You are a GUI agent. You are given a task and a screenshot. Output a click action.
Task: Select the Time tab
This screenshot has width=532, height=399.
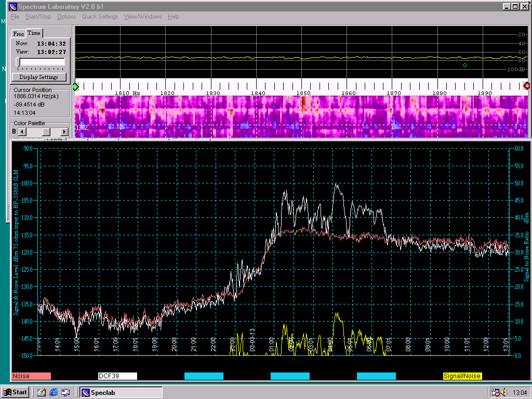[x=34, y=33]
